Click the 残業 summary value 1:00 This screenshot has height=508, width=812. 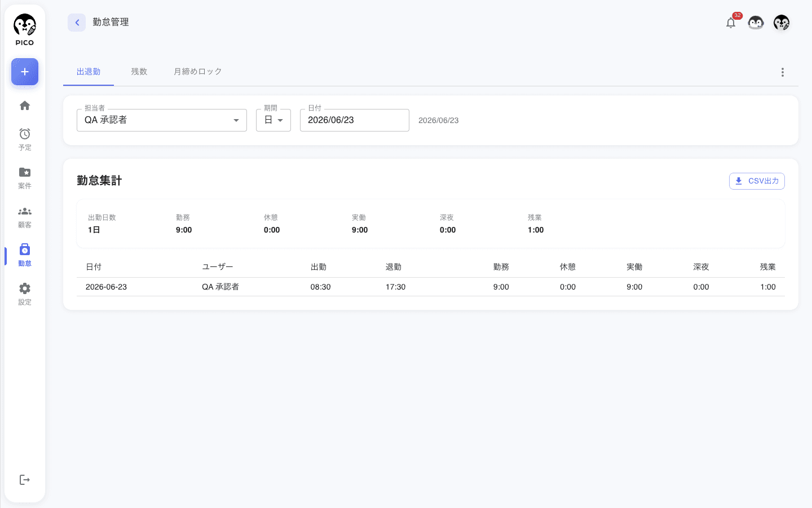536,230
